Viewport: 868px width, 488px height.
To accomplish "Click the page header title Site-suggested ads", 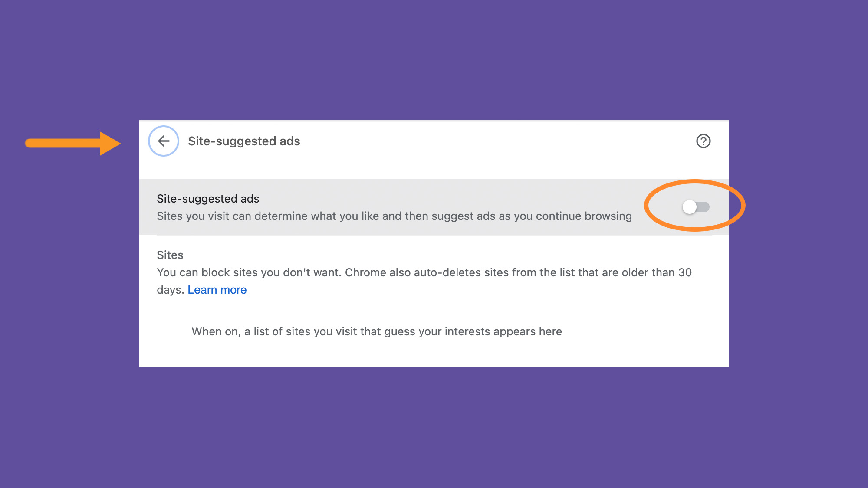I will pos(244,141).
